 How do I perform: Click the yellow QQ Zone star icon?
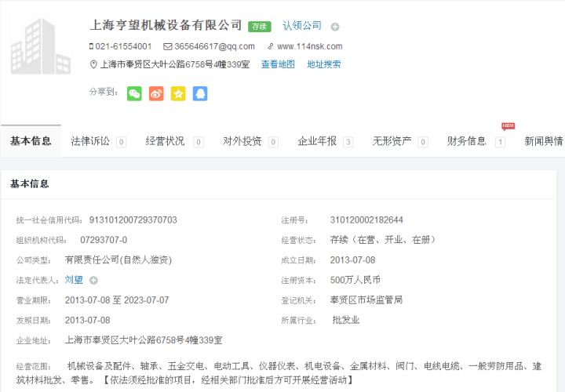tap(178, 93)
